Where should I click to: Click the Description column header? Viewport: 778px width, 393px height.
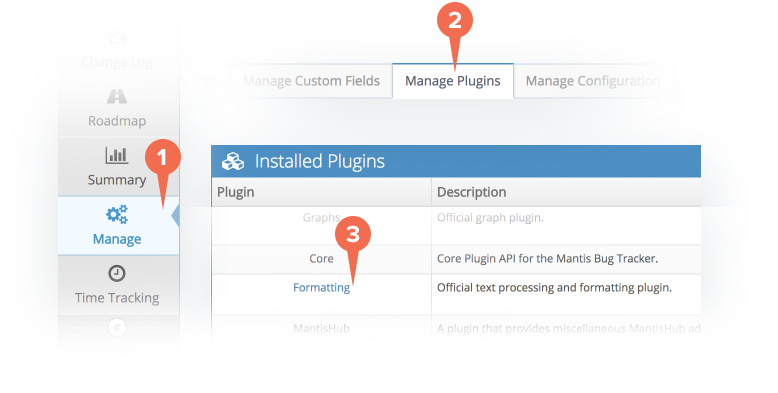tap(566, 192)
